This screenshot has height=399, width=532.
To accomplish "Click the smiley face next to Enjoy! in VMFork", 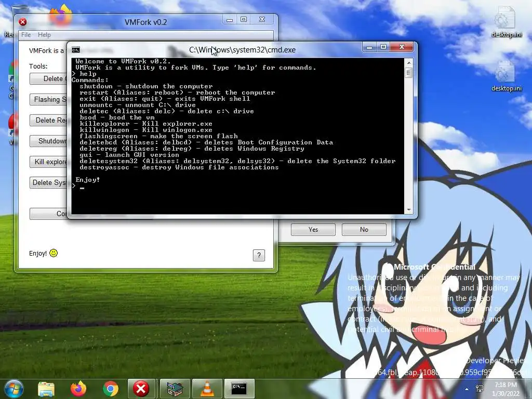I will (54, 253).
